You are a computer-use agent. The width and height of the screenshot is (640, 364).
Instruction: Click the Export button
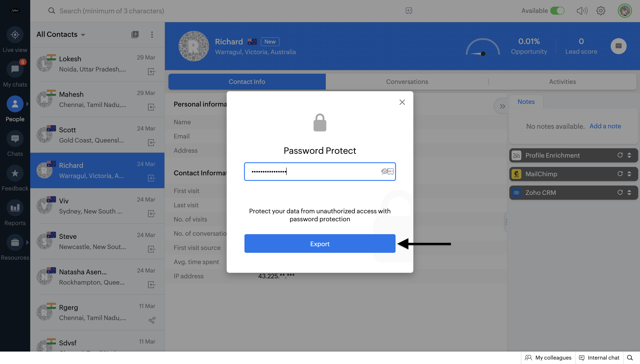pos(320,243)
